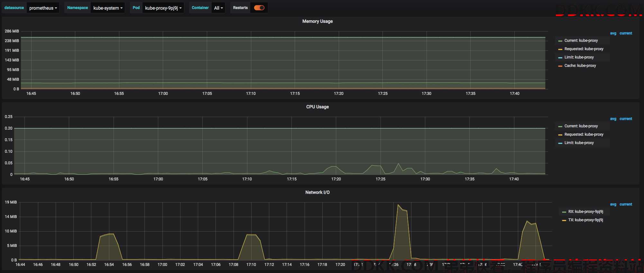Sort Network I/O legend by avg

click(x=613, y=204)
